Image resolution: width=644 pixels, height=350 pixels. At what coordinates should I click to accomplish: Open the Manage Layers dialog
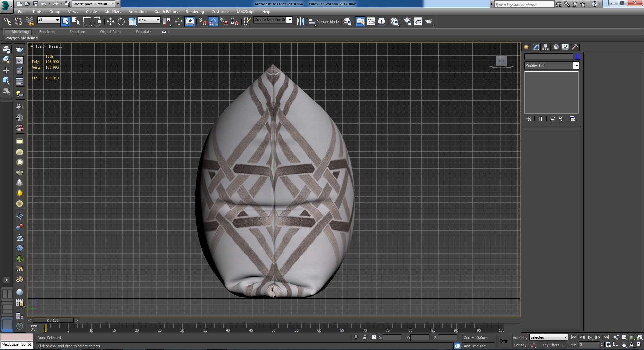[347, 21]
